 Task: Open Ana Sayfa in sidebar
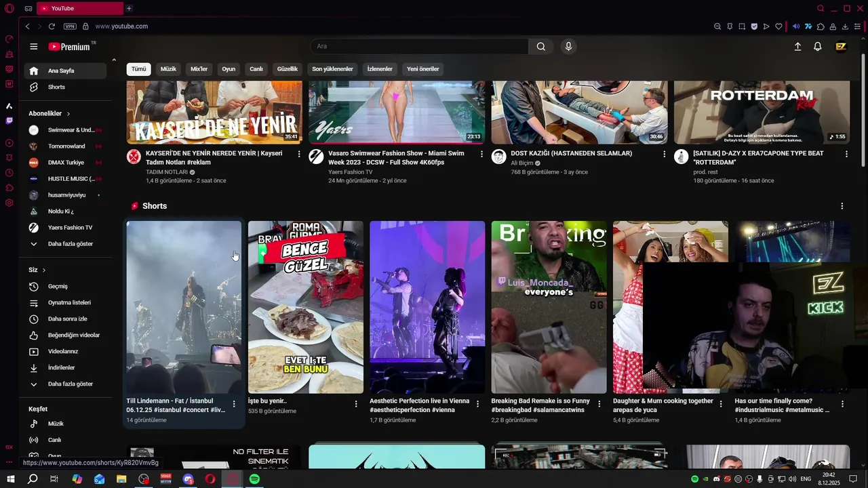pyautogui.click(x=65, y=70)
